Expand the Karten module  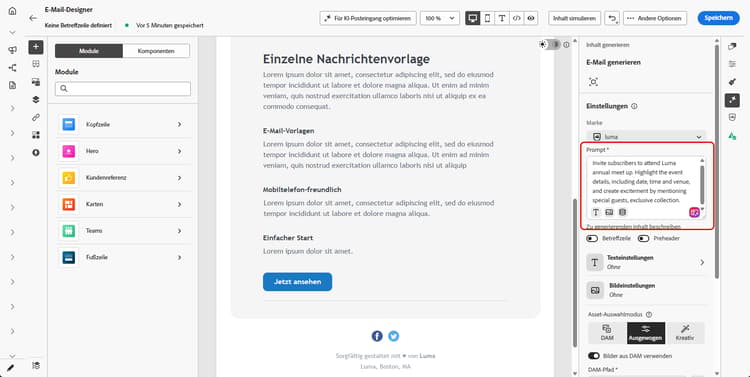(x=123, y=204)
